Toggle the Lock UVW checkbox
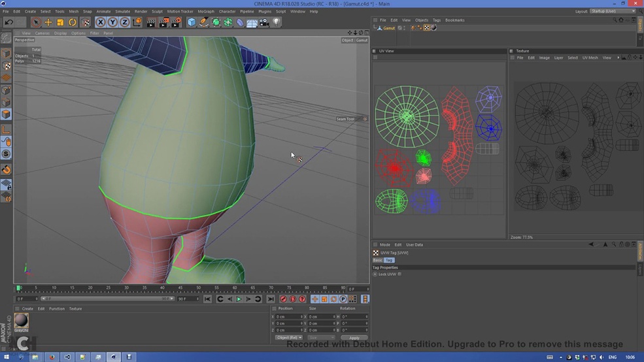 [399, 274]
